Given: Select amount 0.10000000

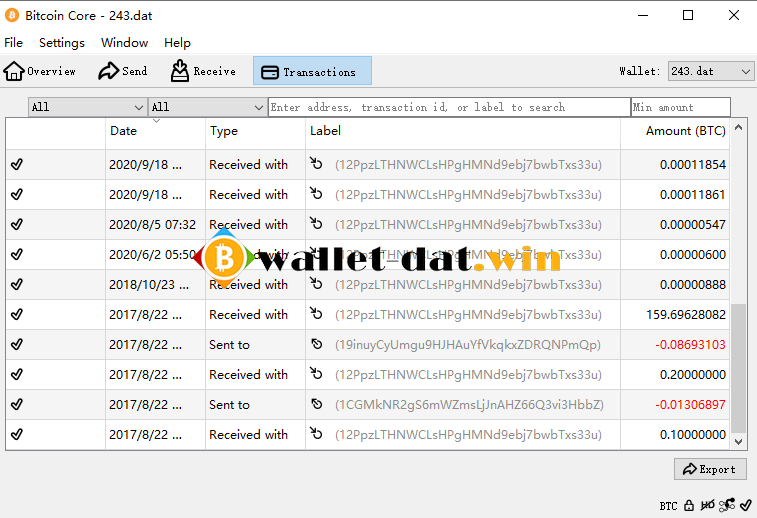Looking at the screenshot, I should 693,434.
